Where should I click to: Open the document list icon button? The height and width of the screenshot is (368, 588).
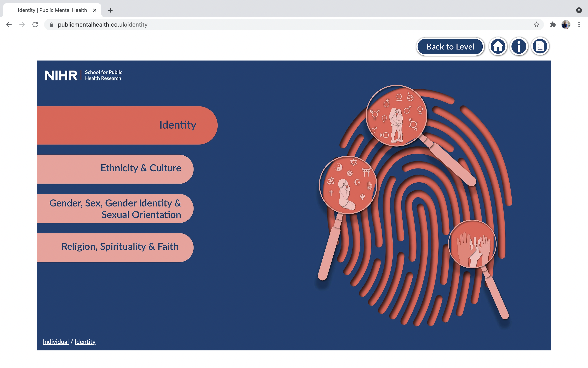(x=540, y=46)
